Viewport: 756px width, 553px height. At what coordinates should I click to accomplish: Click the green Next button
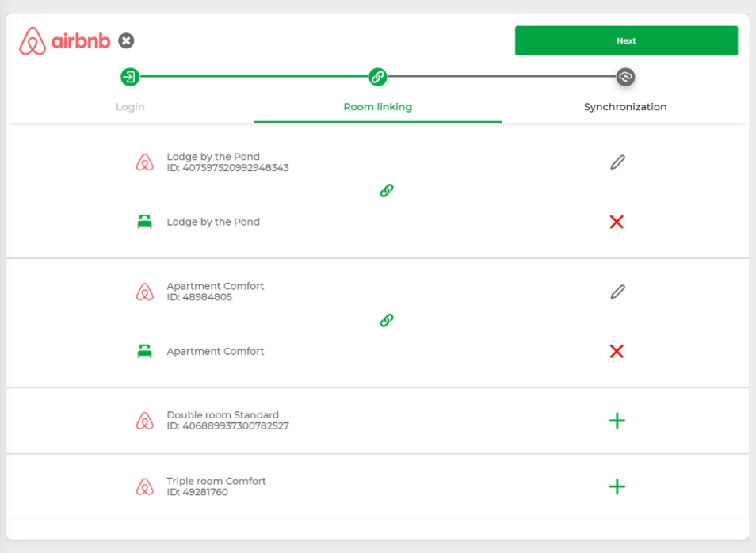[x=626, y=40]
